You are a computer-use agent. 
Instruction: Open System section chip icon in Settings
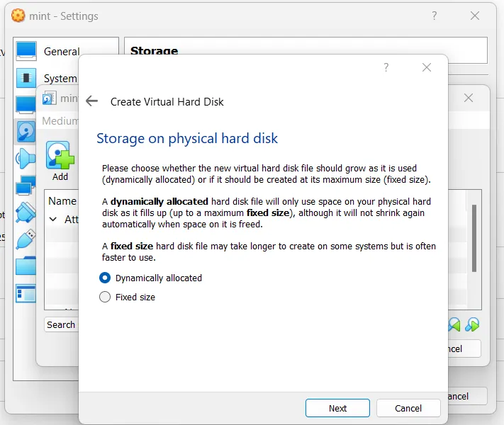click(x=26, y=78)
